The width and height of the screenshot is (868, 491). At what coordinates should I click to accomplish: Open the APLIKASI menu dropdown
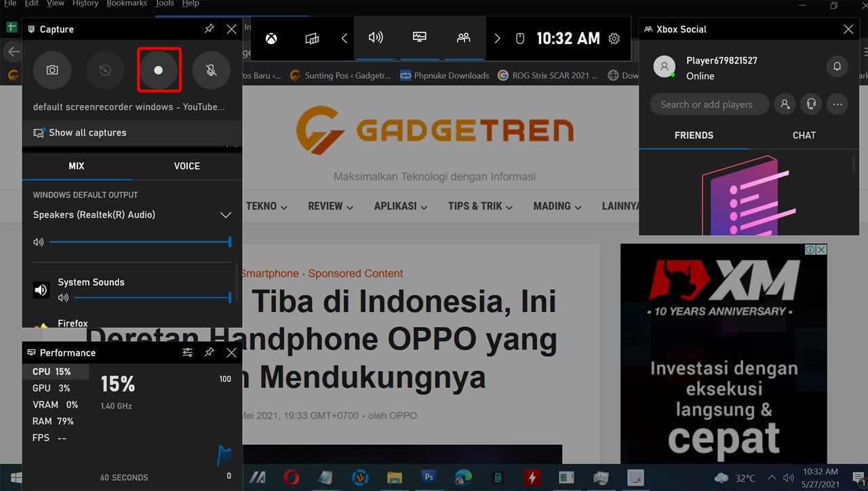coord(401,206)
